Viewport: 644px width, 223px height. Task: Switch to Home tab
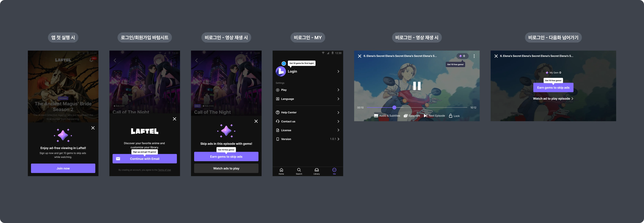(x=281, y=172)
